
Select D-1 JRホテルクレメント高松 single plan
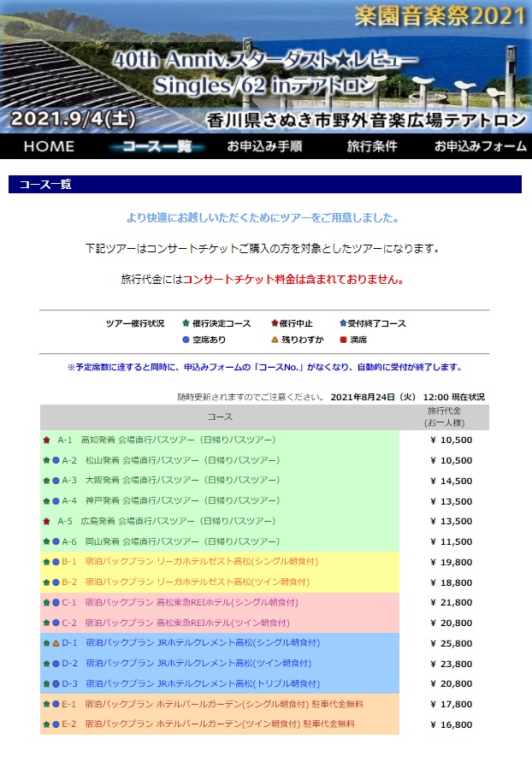[x=220, y=643]
